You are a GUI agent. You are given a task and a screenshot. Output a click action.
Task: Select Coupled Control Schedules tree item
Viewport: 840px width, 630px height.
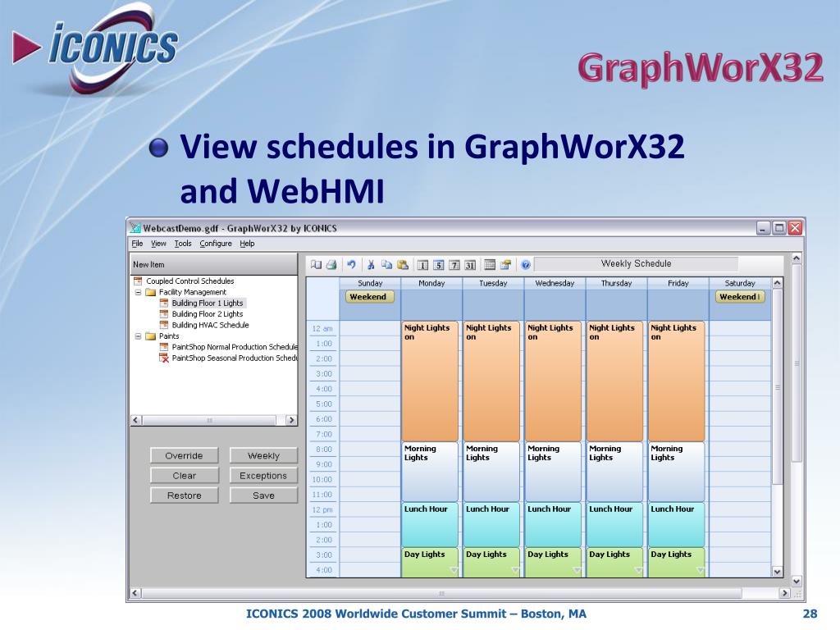pyautogui.click(x=190, y=281)
